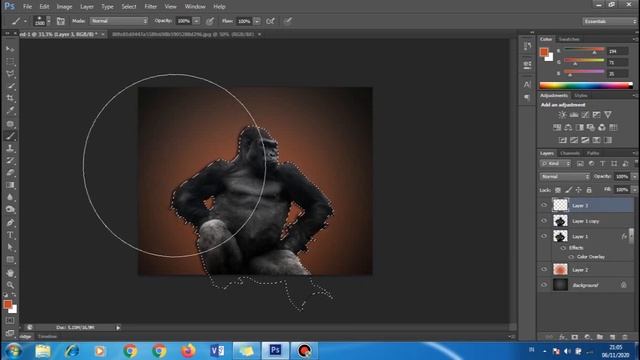Image resolution: width=640 pixels, height=360 pixels.
Task: Select the Zoom tool
Action: coord(10,285)
